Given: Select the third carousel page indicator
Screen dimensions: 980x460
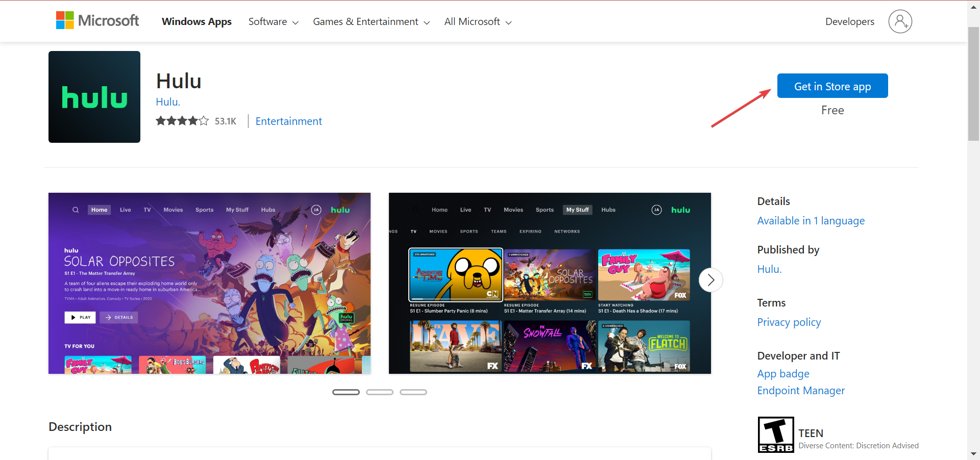Looking at the screenshot, I should [413, 392].
